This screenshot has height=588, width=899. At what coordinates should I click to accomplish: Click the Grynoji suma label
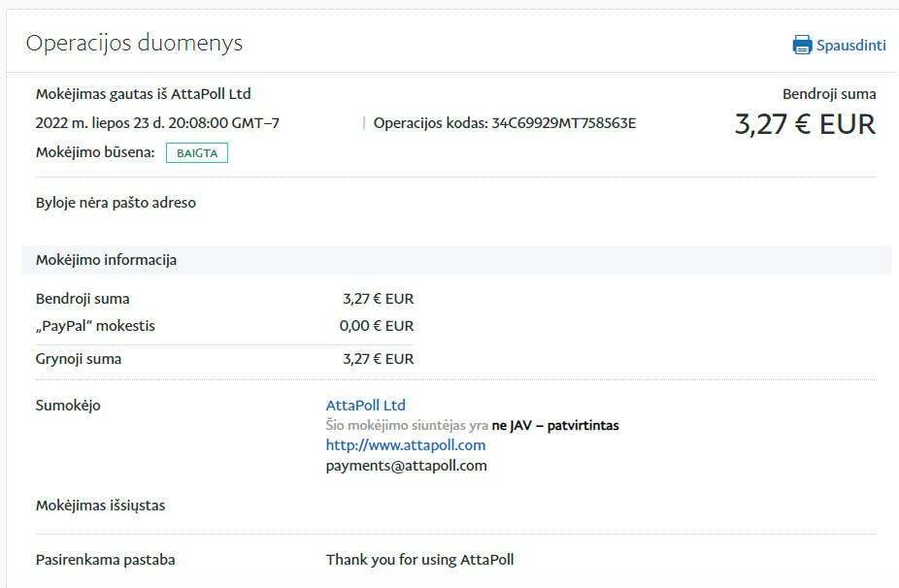coord(79,359)
